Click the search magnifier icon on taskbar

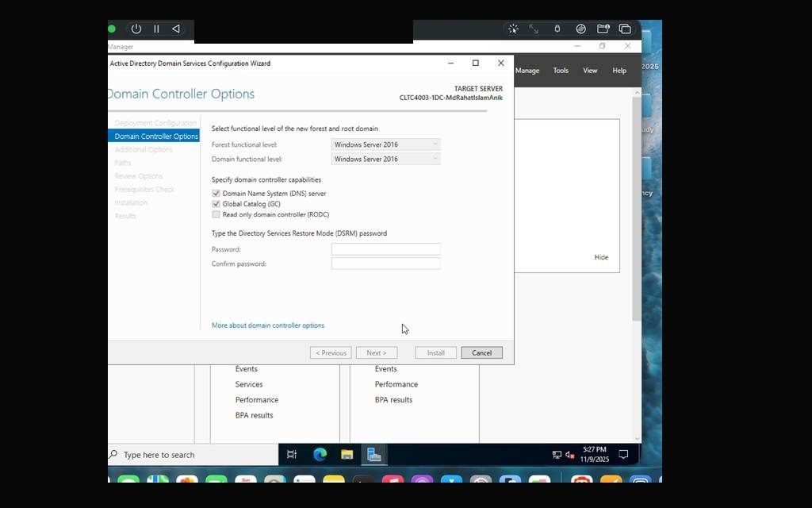click(x=113, y=455)
